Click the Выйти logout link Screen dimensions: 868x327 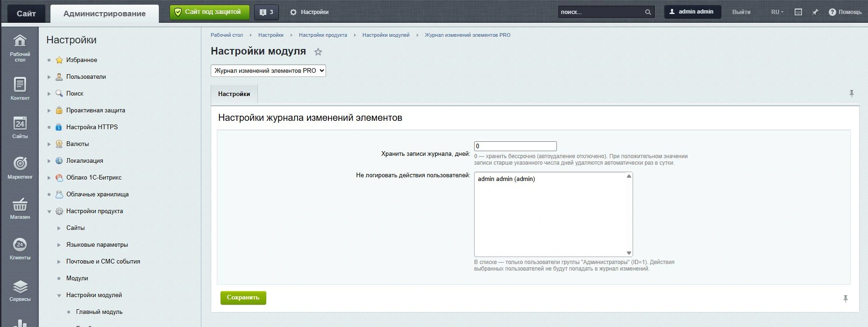click(x=741, y=12)
